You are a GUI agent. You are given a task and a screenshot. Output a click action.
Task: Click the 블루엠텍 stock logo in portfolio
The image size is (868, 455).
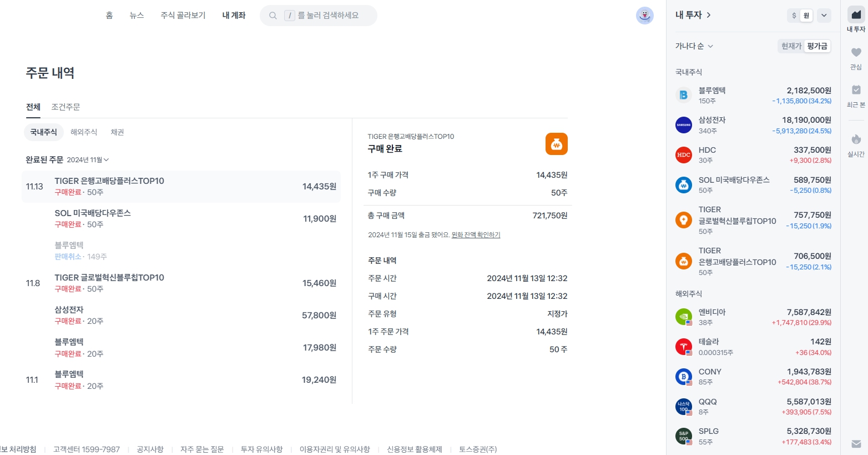tap(684, 95)
